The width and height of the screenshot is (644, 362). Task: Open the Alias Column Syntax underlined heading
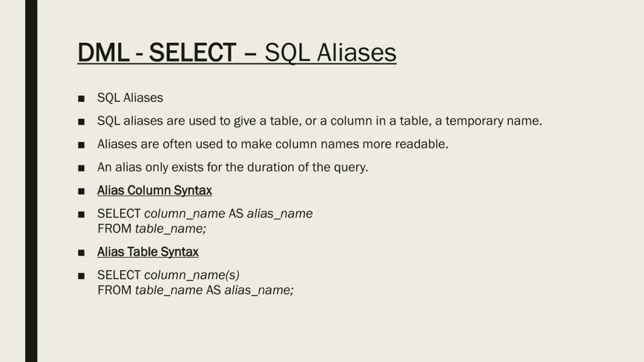tap(154, 190)
